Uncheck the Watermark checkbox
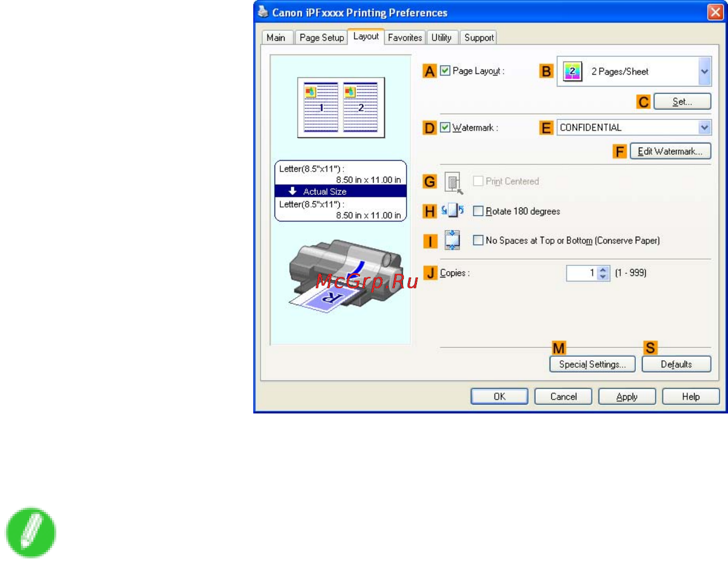728x561 pixels. pos(445,127)
